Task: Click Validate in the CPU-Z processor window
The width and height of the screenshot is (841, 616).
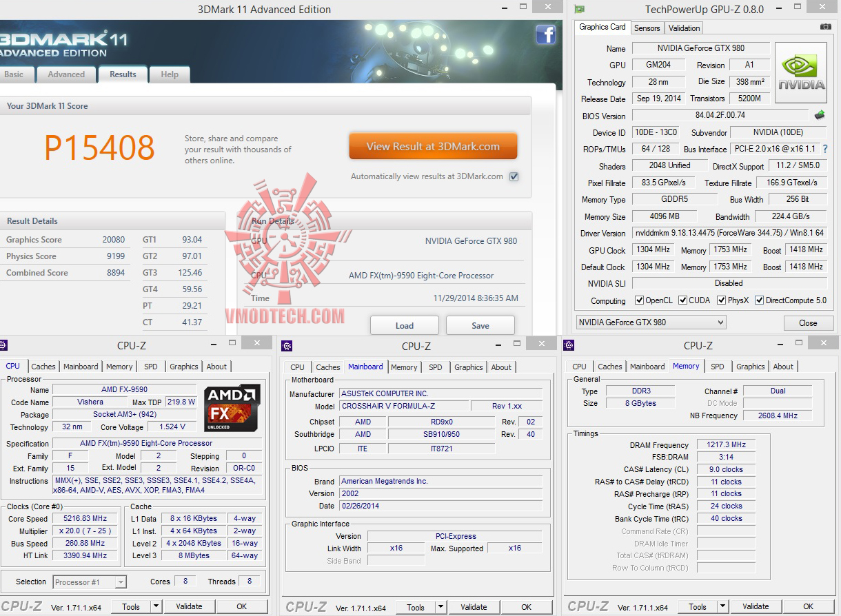Action: click(x=189, y=607)
